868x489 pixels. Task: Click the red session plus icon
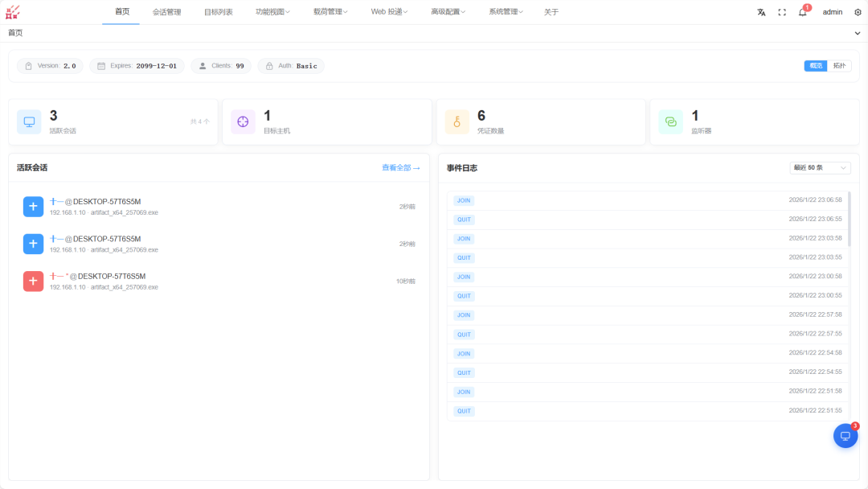33,281
